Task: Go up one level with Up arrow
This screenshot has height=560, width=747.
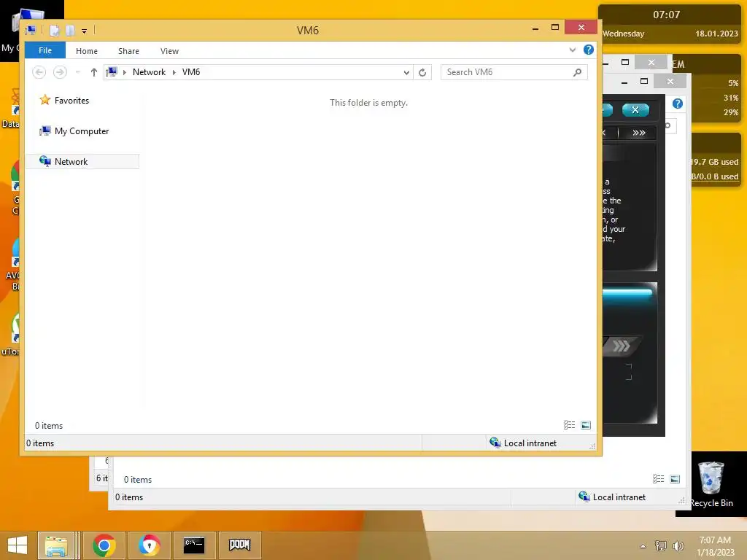Action: click(94, 72)
